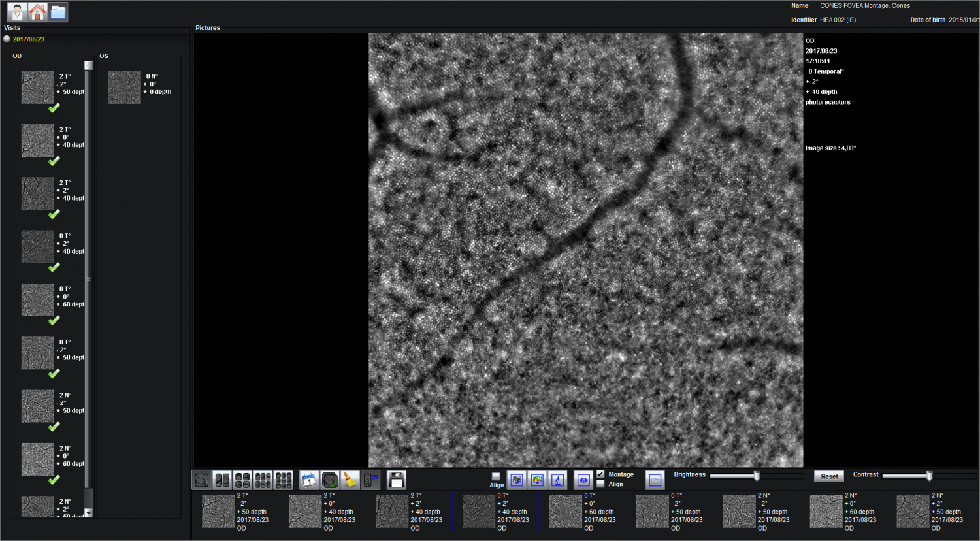Select the single image view layout icon

pyautogui.click(x=201, y=480)
